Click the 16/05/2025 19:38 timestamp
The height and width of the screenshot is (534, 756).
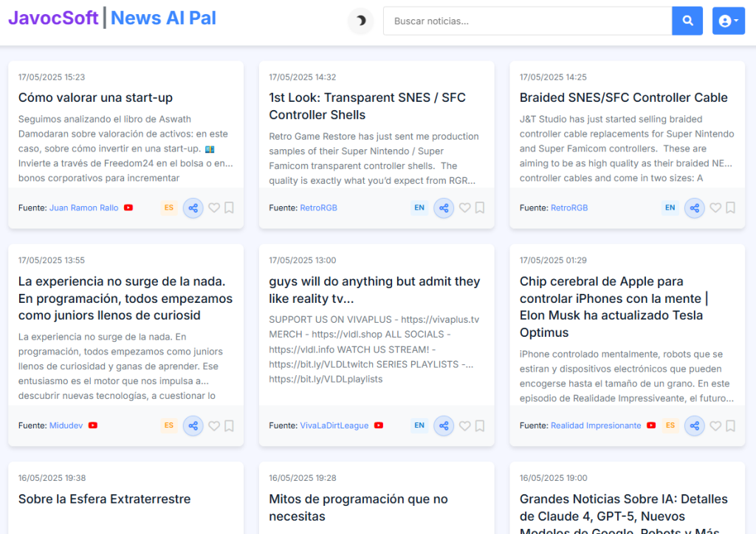[52, 478]
